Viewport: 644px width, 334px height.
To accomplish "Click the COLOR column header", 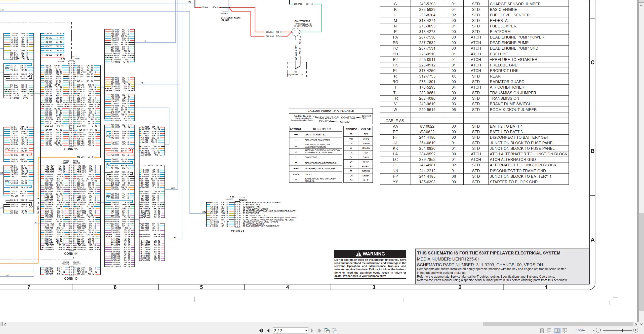I will tap(366, 129).
